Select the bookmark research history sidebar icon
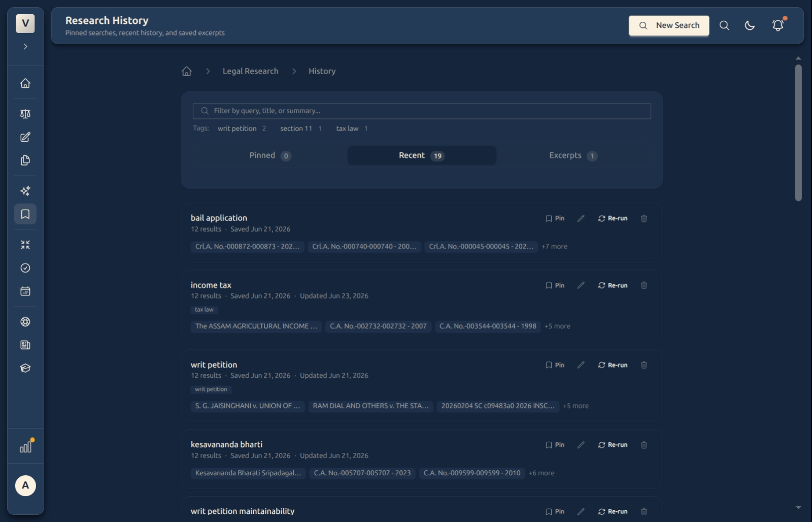This screenshot has height=522, width=812. pyautogui.click(x=25, y=214)
